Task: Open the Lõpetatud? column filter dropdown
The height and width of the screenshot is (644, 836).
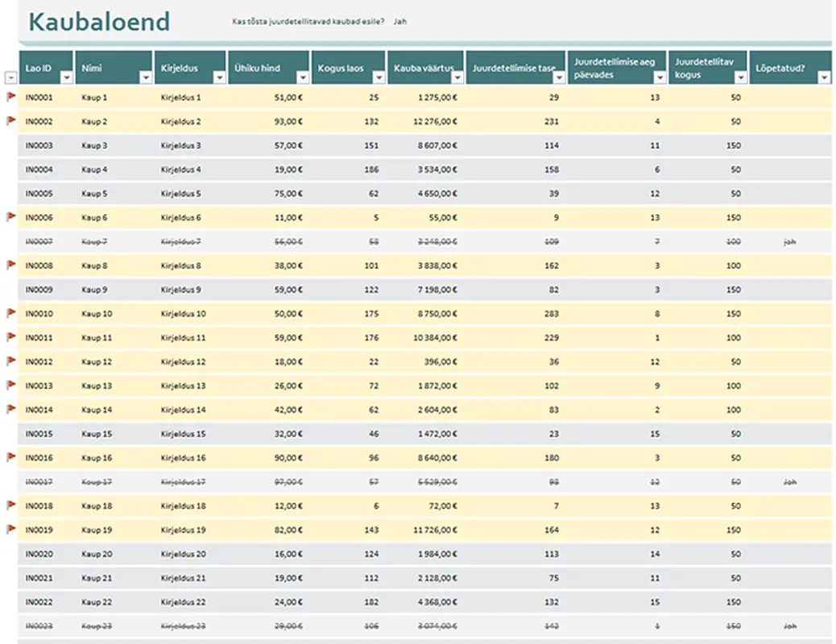Action: (x=824, y=77)
